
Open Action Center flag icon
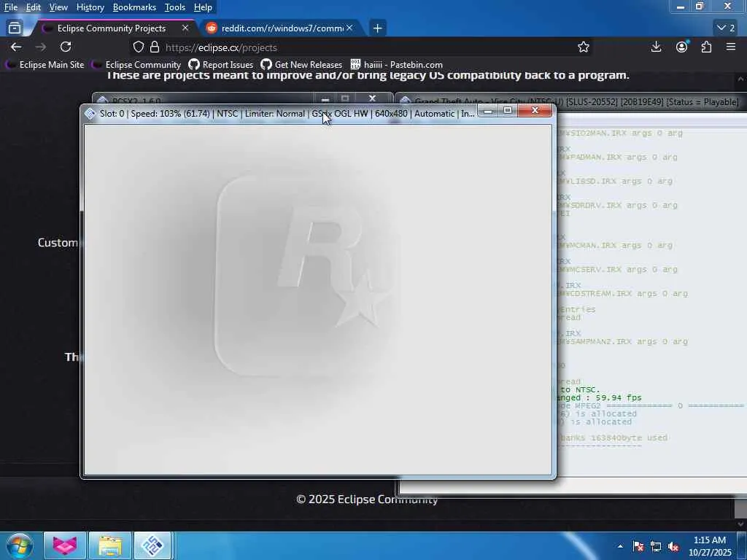point(638,546)
